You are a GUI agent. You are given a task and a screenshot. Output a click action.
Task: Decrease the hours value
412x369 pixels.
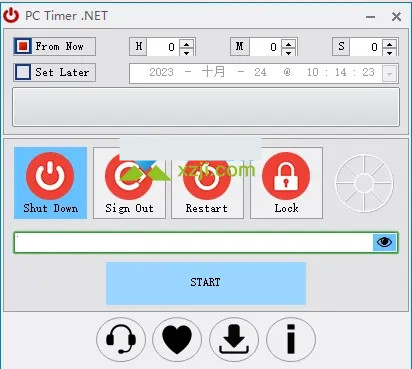point(186,52)
